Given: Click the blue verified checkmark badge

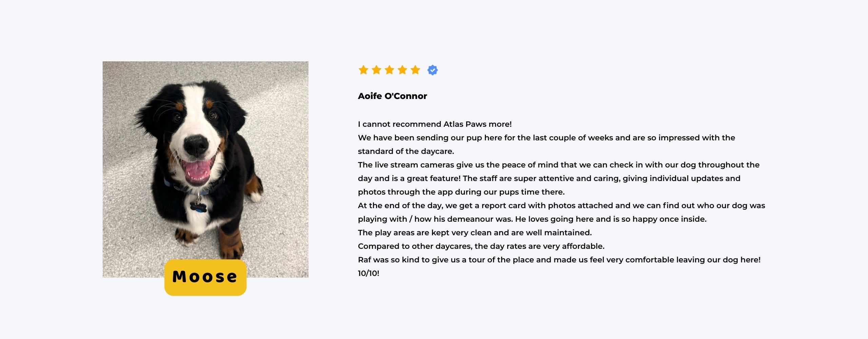Looking at the screenshot, I should (x=433, y=70).
